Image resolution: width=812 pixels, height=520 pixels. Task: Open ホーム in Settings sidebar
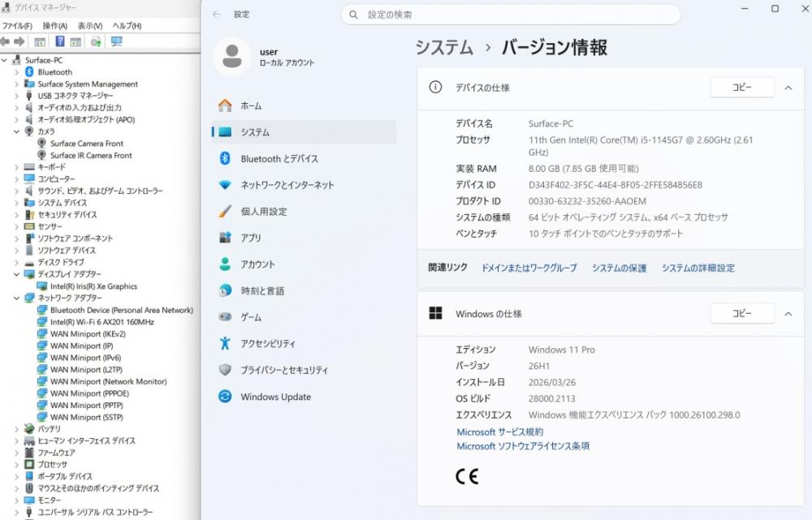pyautogui.click(x=304, y=105)
